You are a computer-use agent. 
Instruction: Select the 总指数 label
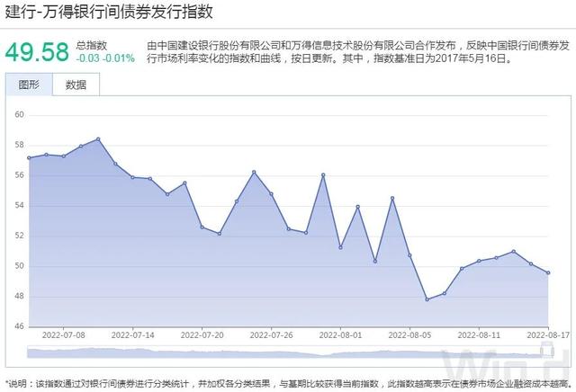click(x=92, y=46)
